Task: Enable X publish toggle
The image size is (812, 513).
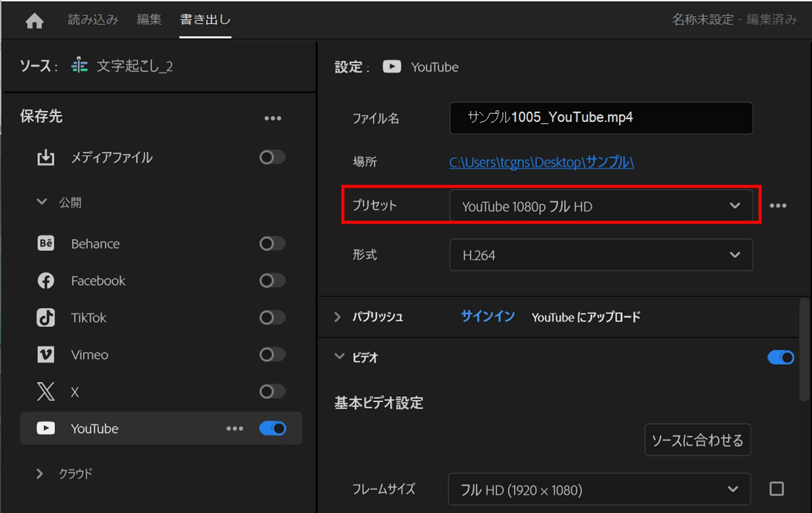Action: click(x=272, y=391)
